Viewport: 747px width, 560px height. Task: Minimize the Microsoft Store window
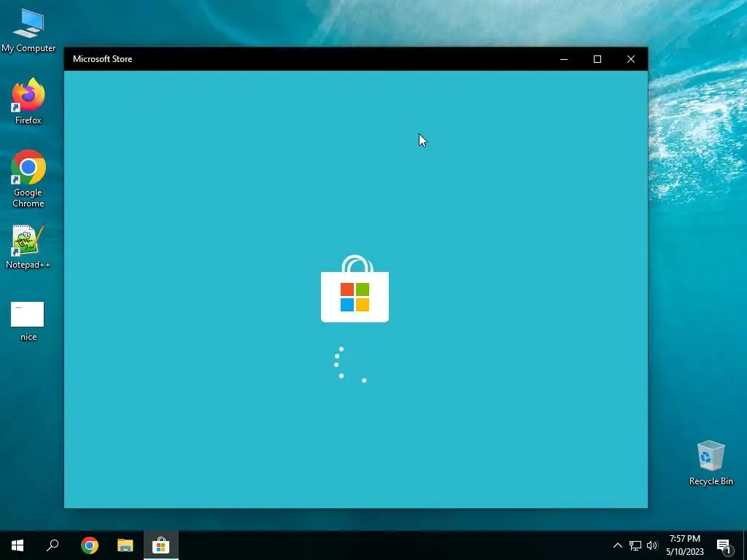coord(564,59)
